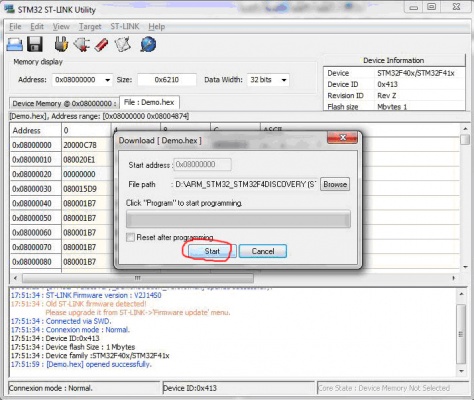The width and height of the screenshot is (474, 400).
Task: Click the memory table scroll down arrow
Action: [465, 267]
